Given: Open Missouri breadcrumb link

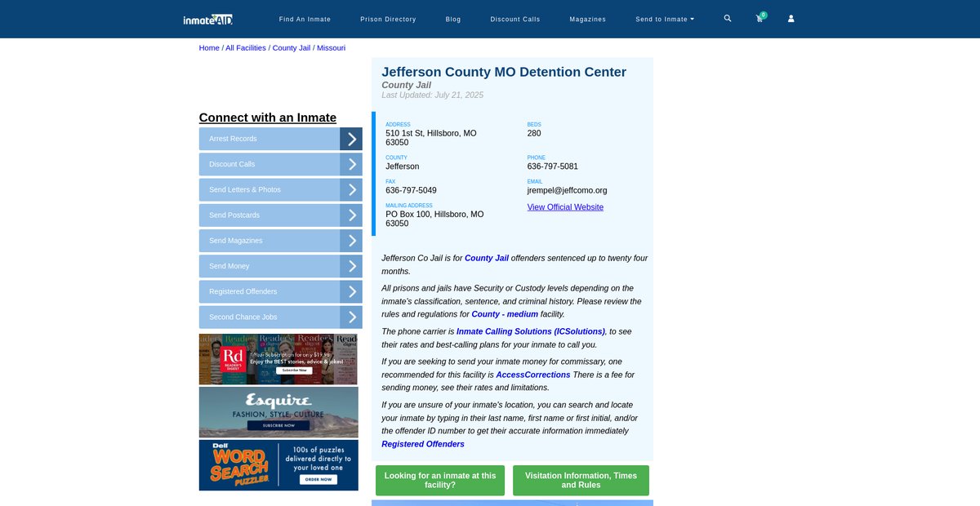Looking at the screenshot, I should pos(331,48).
